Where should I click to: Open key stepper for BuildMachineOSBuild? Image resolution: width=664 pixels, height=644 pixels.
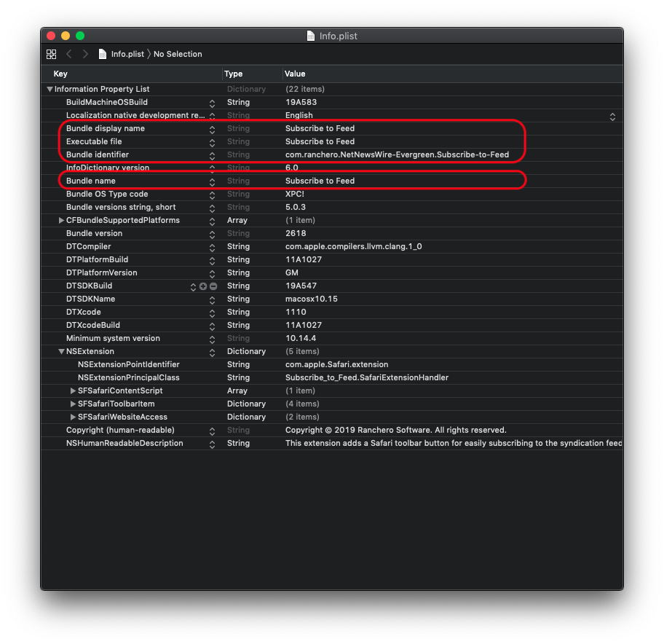pos(212,103)
